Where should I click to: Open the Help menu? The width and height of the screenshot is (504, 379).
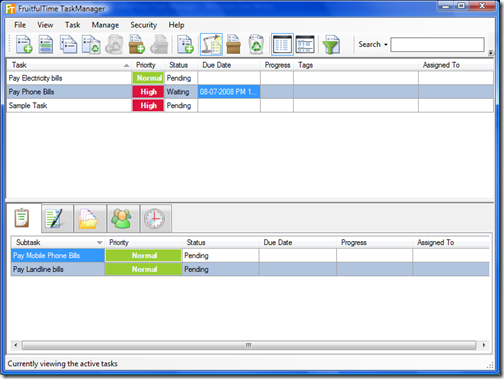pyautogui.click(x=176, y=25)
